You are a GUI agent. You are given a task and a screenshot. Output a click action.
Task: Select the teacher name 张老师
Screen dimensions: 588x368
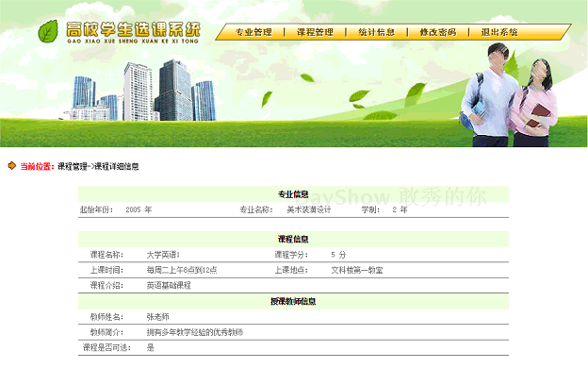coord(158,317)
